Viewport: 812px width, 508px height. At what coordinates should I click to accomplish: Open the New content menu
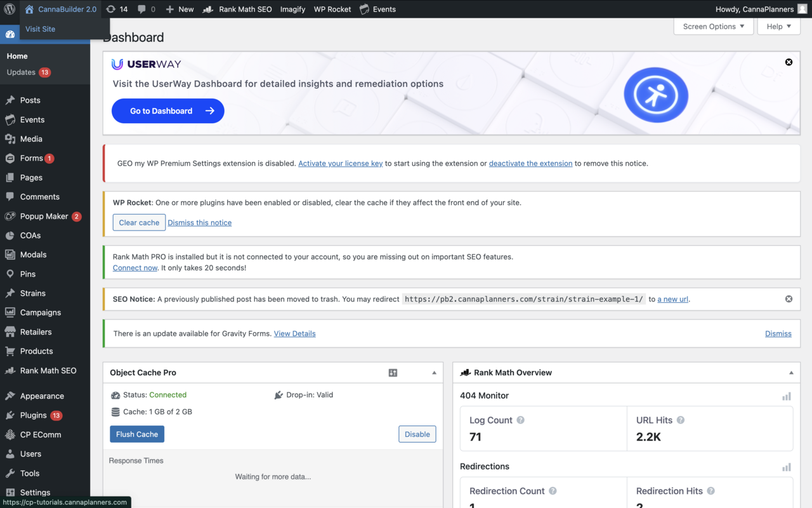(x=180, y=9)
